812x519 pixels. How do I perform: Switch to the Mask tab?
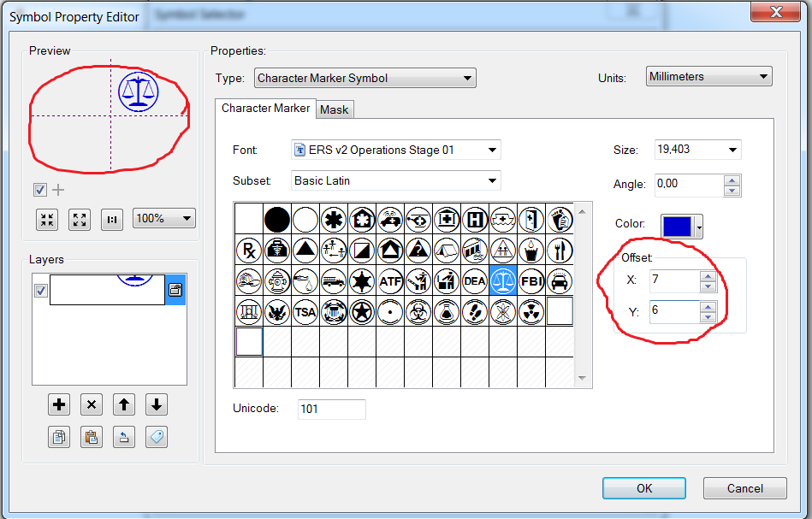click(x=335, y=109)
